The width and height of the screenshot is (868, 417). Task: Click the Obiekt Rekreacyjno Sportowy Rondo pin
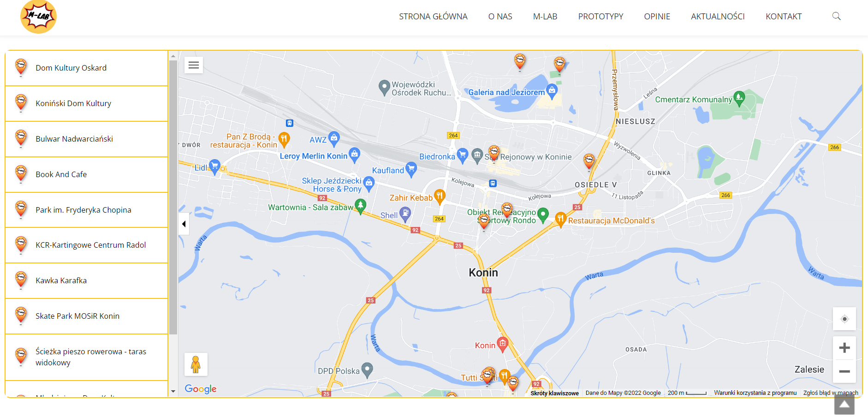click(543, 214)
